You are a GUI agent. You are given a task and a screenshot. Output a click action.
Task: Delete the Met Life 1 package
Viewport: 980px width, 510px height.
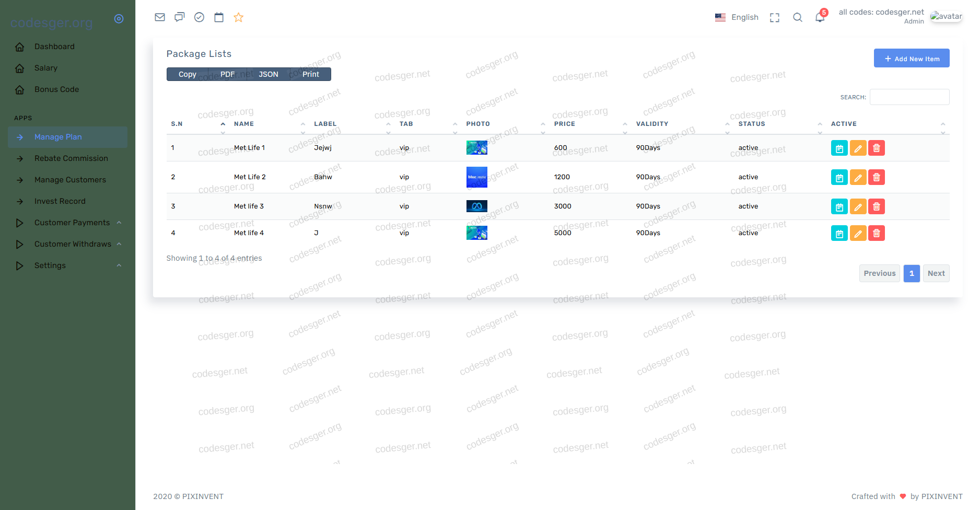click(x=877, y=148)
